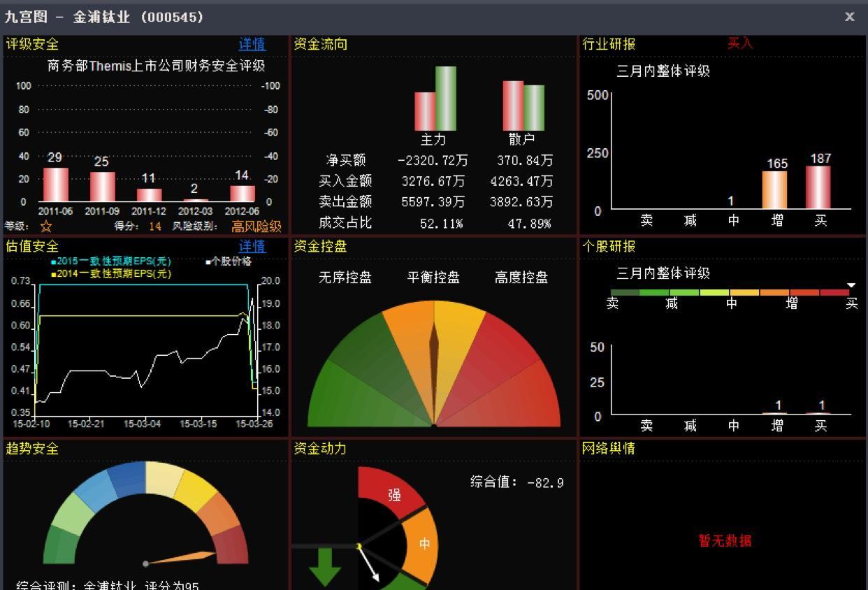This screenshot has width=868, height=590.
Task: Click the red 买入 rating label
Action: [740, 43]
